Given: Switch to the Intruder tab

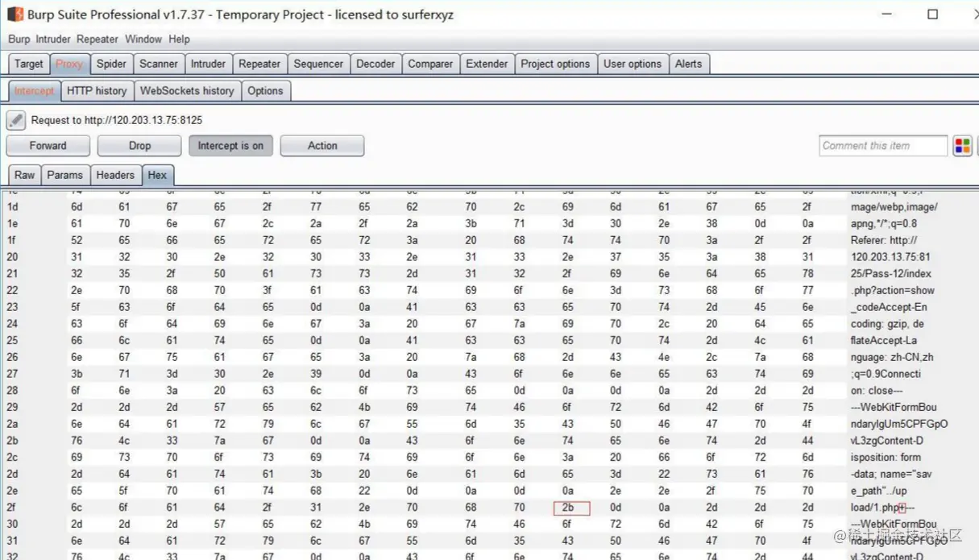Looking at the screenshot, I should (208, 64).
